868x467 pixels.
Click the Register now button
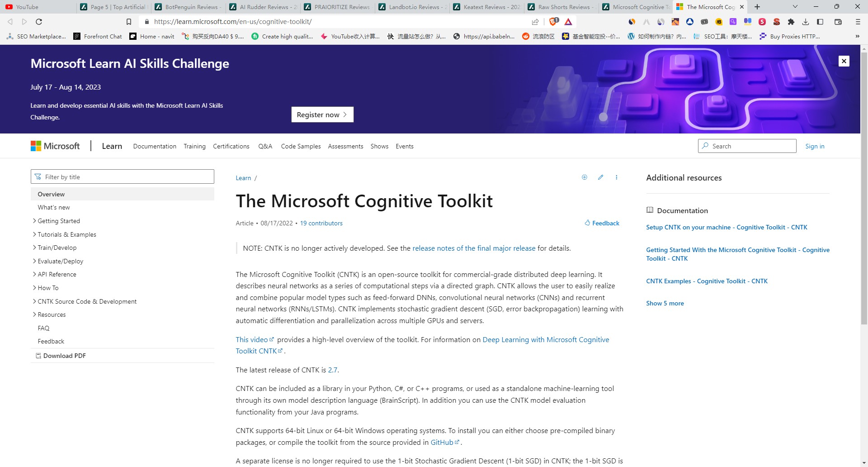coord(322,114)
